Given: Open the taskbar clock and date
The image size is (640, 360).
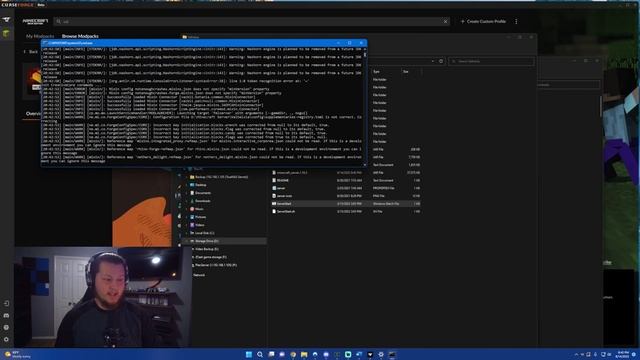Looking at the screenshot, I should click(623, 354).
